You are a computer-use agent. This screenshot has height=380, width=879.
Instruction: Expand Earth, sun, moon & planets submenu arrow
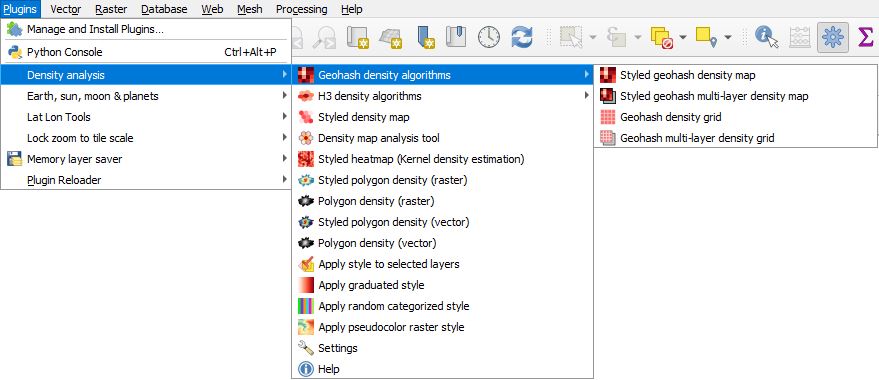285,96
